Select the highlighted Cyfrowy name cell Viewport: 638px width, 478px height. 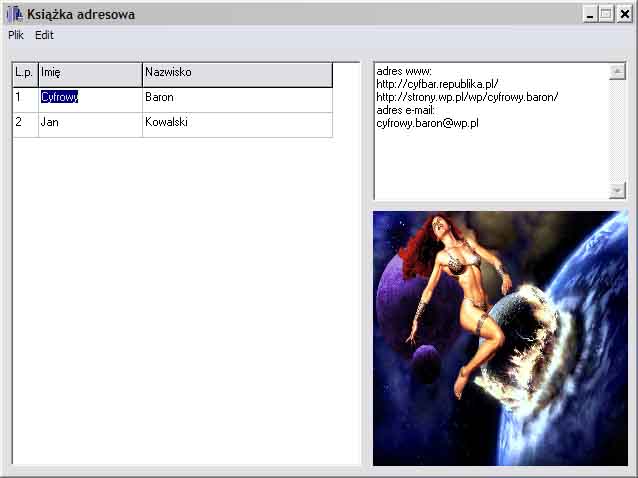pyautogui.click(x=90, y=100)
